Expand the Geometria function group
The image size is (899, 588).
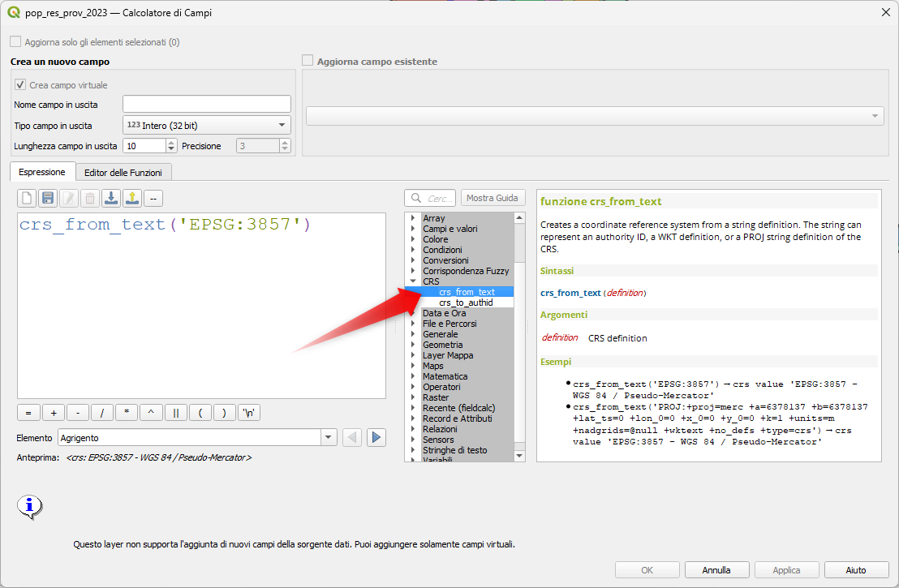coord(413,345)
